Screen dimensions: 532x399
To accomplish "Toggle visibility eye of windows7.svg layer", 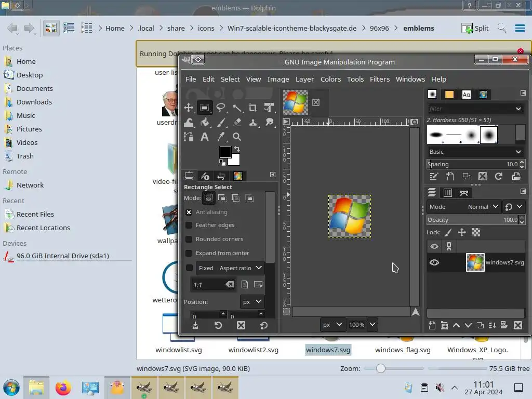I will pyautogui.click(x=434, y=262).
